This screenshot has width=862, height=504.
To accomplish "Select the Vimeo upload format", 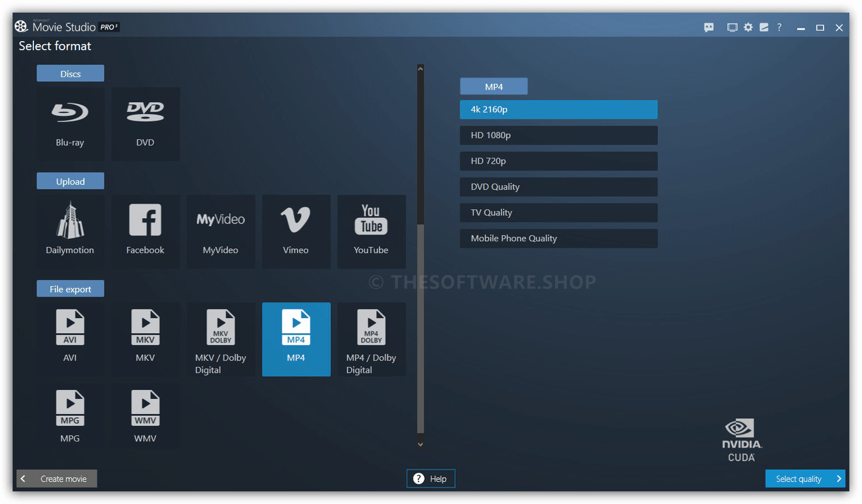I will (x=296, y=231).
